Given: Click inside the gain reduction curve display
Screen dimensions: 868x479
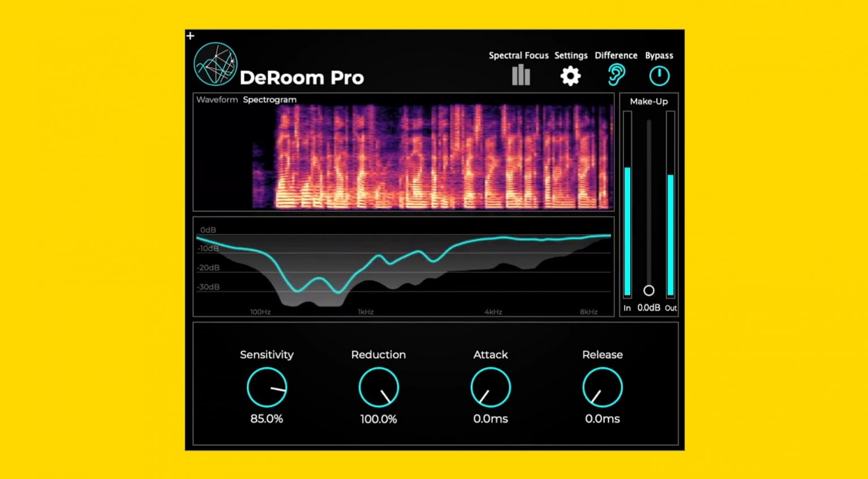Looking at the screenshot, I should [x=403, y=265].
